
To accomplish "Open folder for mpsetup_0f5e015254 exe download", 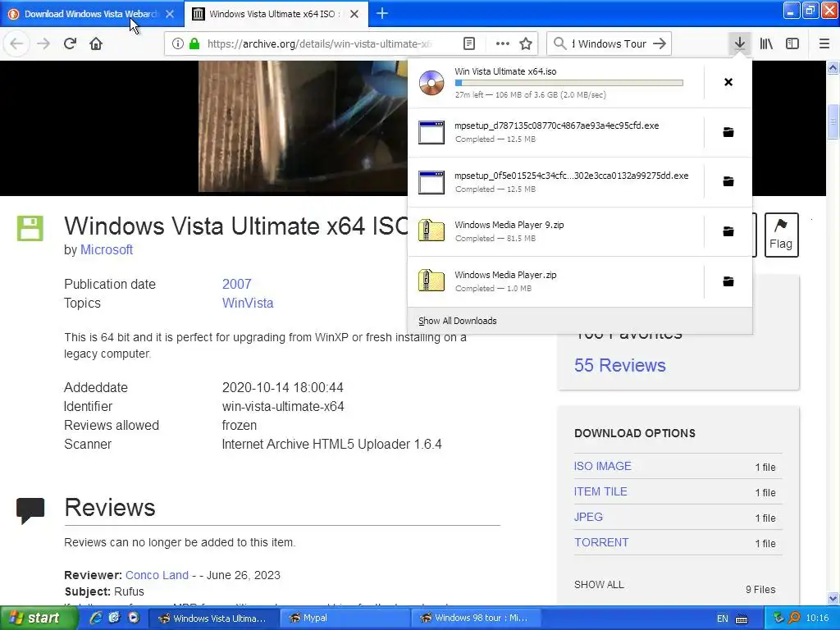I will [728, 181].
